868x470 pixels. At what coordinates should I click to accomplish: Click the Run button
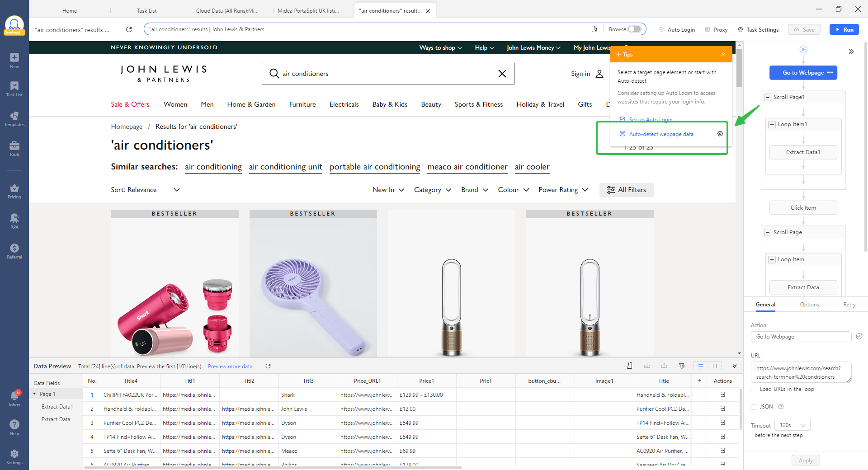tap(844, 29)
